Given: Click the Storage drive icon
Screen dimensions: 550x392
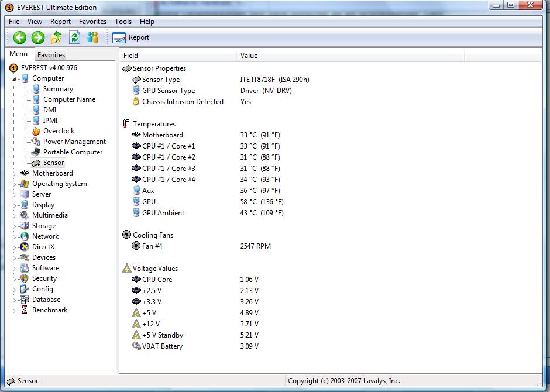Looking at the screenshot, I should point(24,226).
